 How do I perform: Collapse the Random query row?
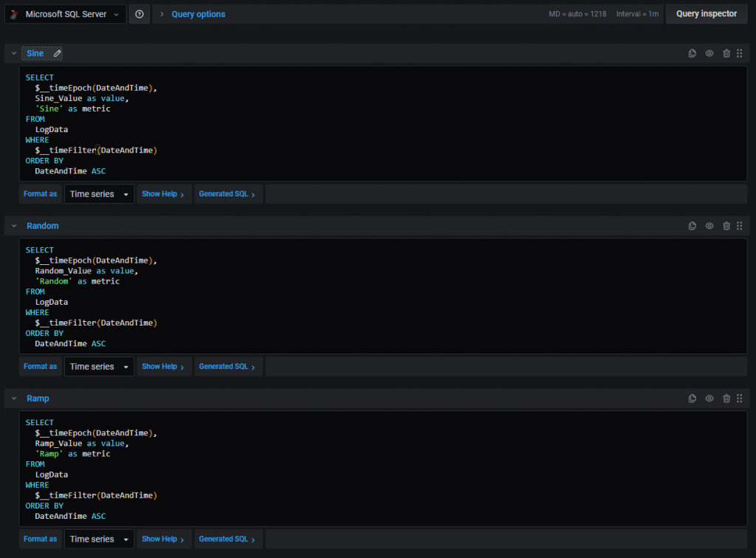pos(13,226)
